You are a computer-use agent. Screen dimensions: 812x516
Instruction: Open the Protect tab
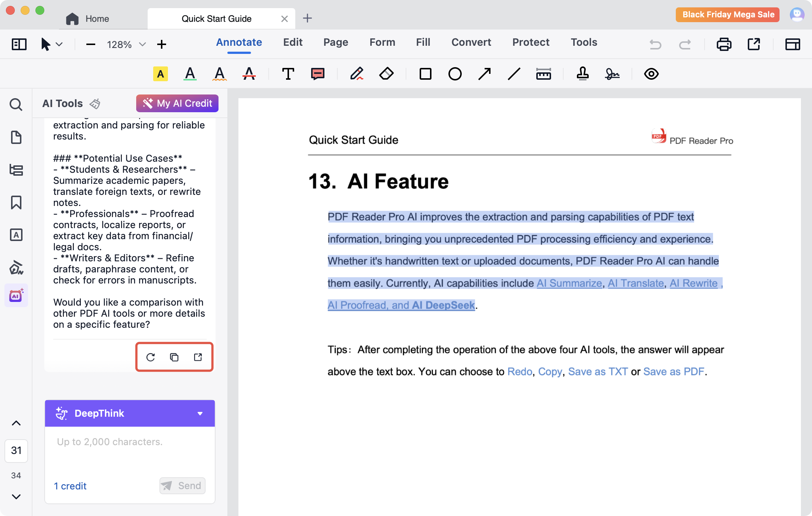(x=530, y=42)
